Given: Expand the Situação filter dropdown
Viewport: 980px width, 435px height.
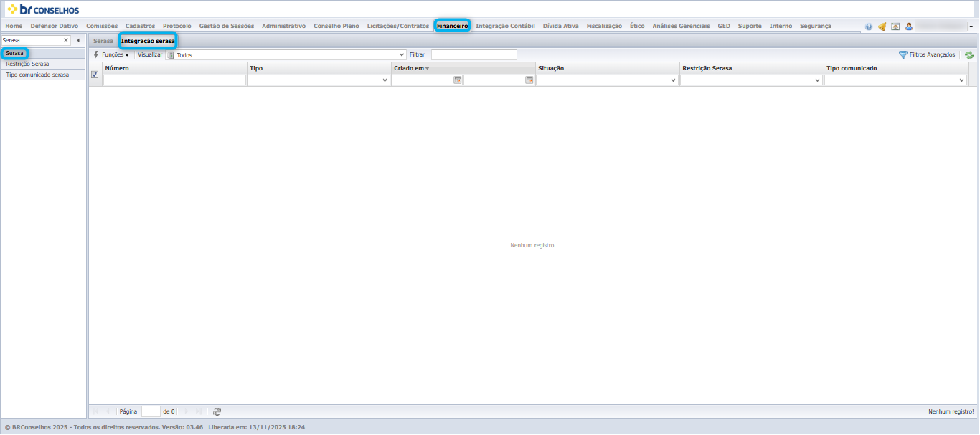Looking at the screenshot, I should click(x=674, y=80).
